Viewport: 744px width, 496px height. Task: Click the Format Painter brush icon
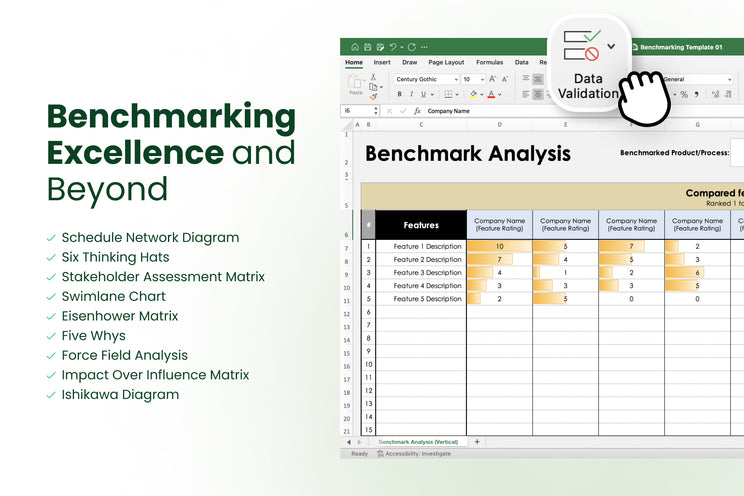pyautogui.click(x=373, y=97)
